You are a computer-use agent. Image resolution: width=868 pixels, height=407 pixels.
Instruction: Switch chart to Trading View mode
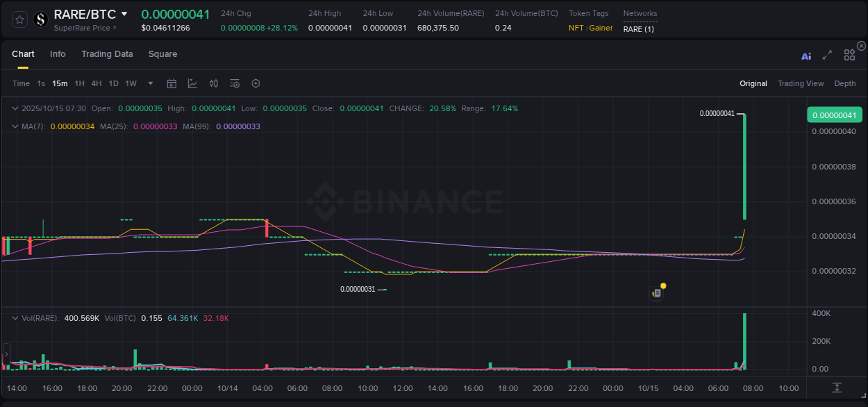click(x=800, y=83)
